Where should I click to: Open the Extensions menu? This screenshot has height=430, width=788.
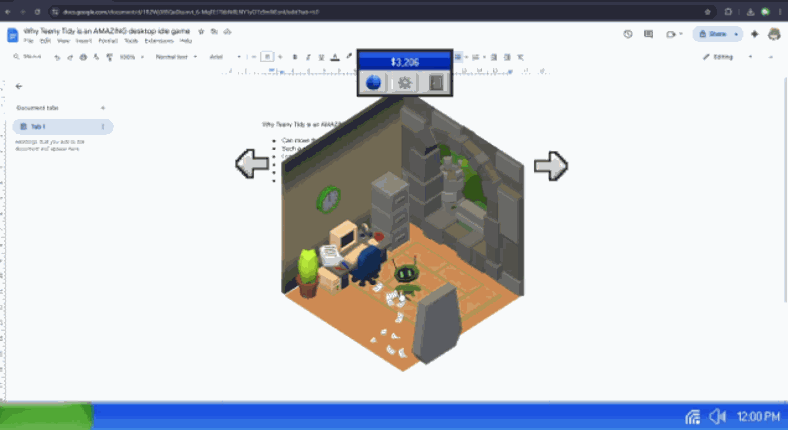click(x=159, y=41)
